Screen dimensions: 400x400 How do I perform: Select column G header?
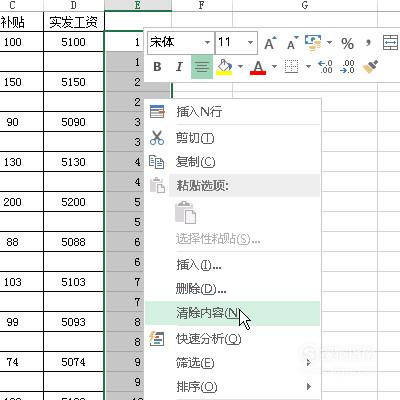point(305,5)
